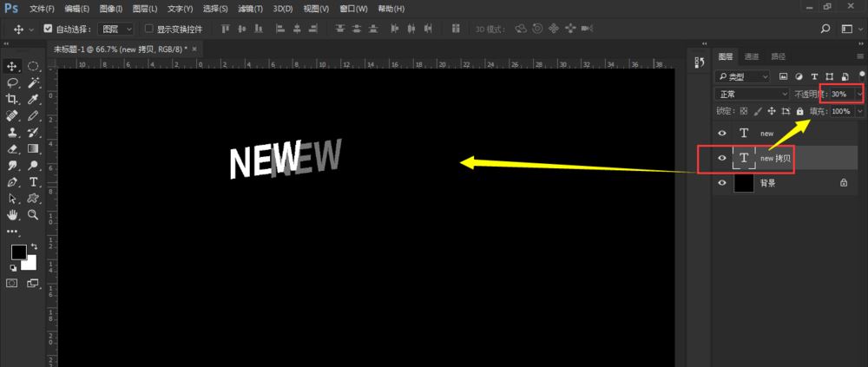Viewport: 868px width, 367px height.
Task: Reset to default foreground/background colors
Action: click(13, 268)
